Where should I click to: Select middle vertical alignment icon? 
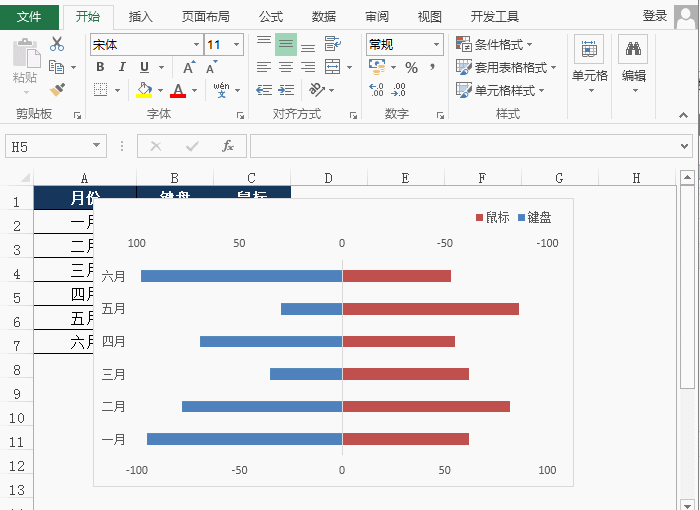[286, 44]
